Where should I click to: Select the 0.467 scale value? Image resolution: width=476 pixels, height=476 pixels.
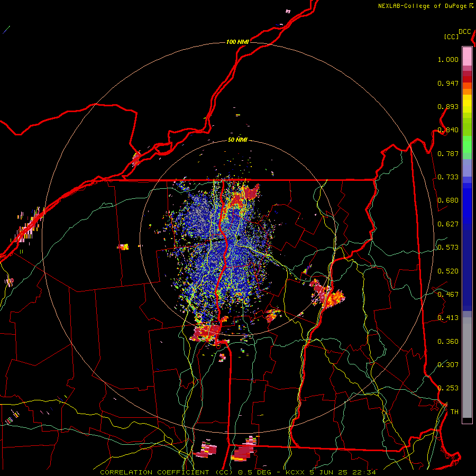click(448, 295)
